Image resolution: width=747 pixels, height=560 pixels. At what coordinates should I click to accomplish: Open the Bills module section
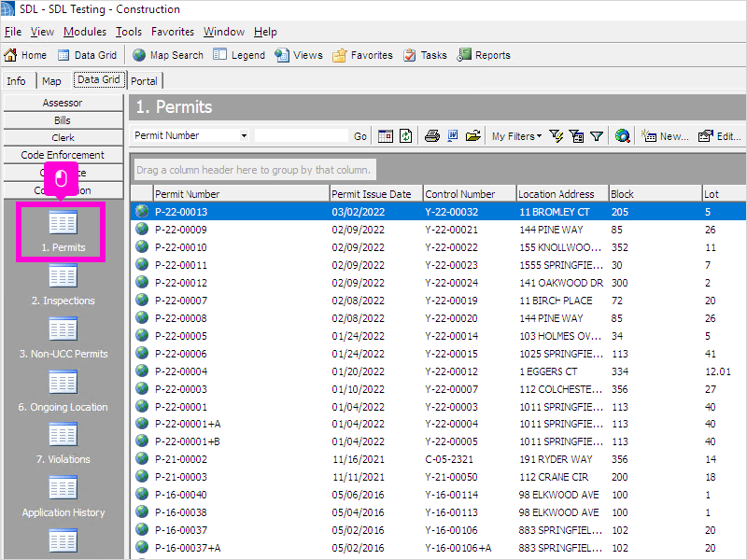tap(63, 120)
